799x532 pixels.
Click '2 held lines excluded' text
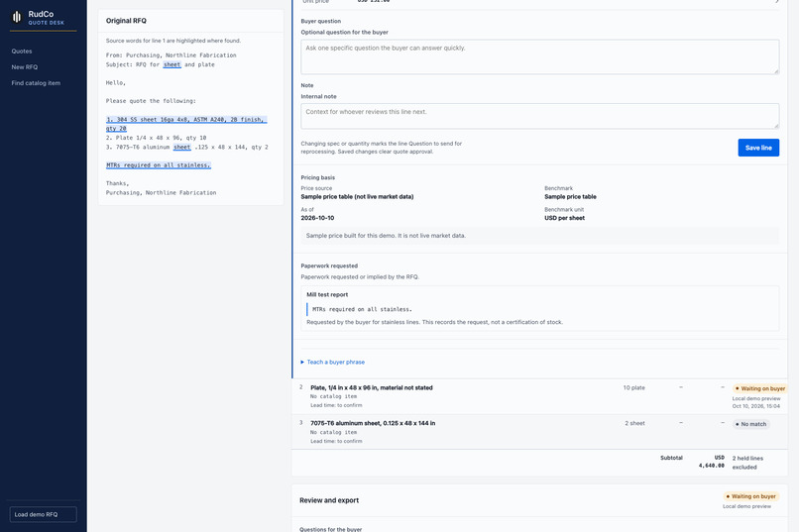747,463
